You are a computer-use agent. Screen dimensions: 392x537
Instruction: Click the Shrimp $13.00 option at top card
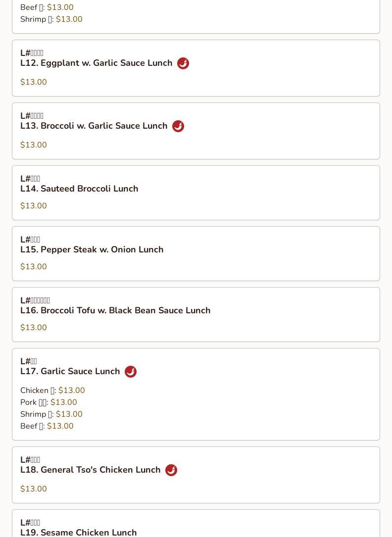click(x=51, y=19)
